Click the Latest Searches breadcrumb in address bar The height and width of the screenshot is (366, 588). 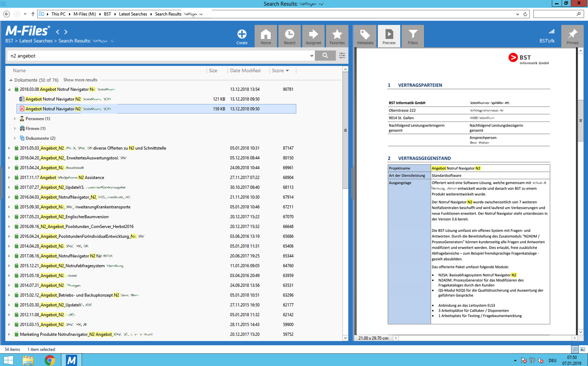pos(133,14)
